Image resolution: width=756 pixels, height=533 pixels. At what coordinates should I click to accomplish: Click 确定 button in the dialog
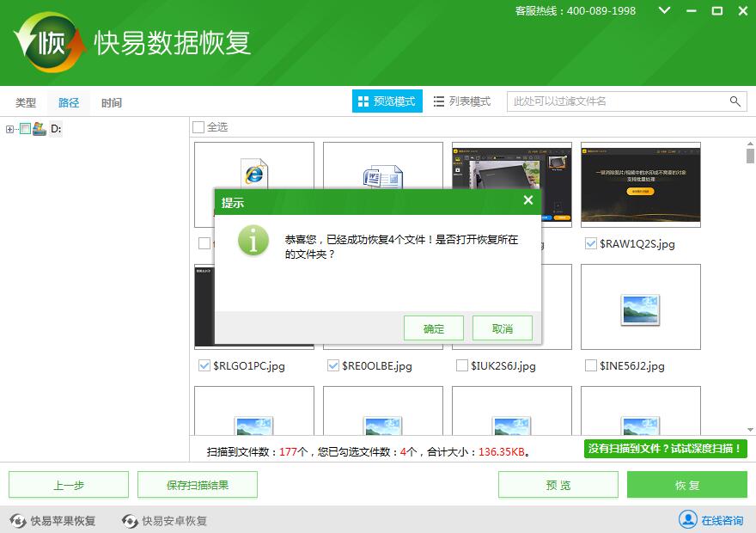[434, 328]
